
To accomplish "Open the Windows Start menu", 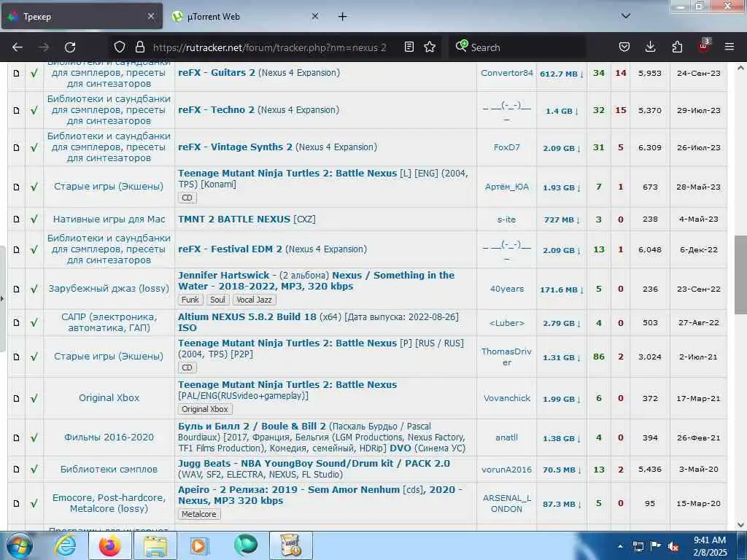I will (x=20, y=545).
